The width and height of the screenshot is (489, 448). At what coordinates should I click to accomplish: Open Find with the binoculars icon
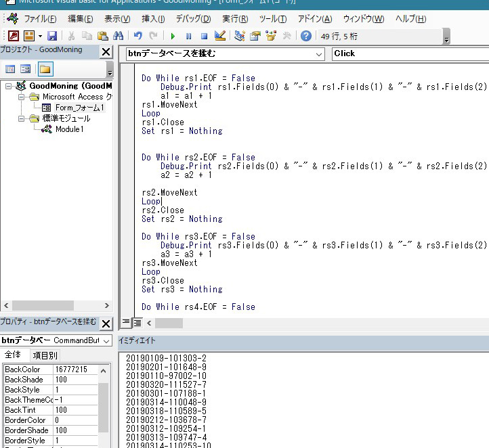[119, 36]
